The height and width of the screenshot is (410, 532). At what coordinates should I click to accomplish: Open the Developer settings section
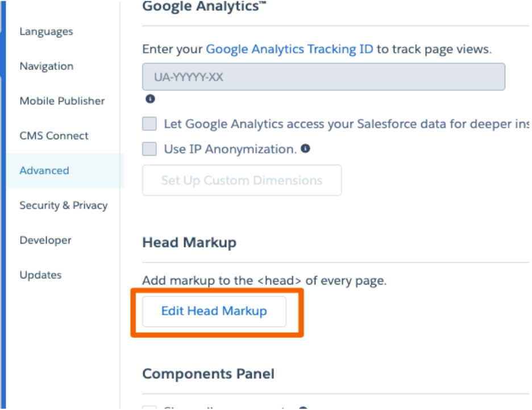coord(45,240)
